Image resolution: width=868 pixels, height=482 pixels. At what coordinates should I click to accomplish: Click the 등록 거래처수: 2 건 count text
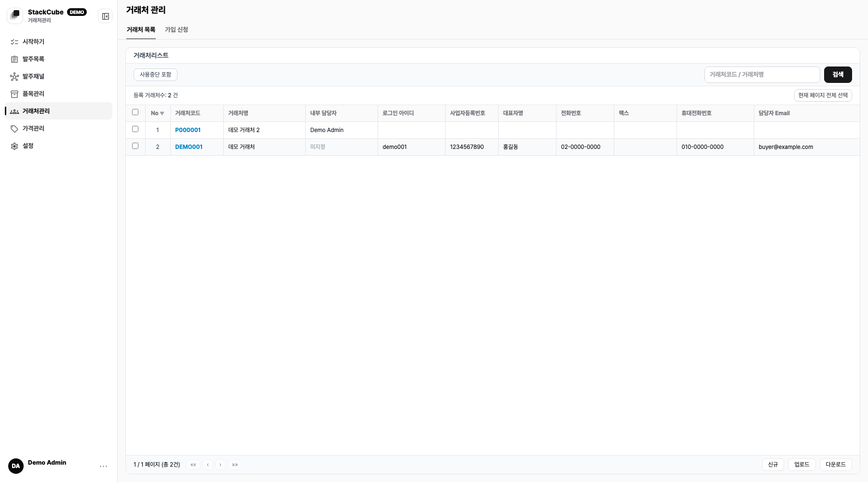156,95
